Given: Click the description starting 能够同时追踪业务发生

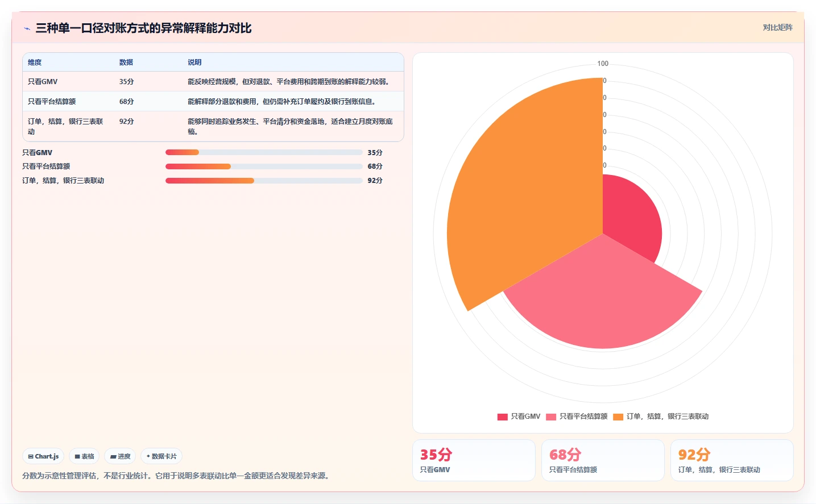Looking at the screenshot, I should point(291,126).
